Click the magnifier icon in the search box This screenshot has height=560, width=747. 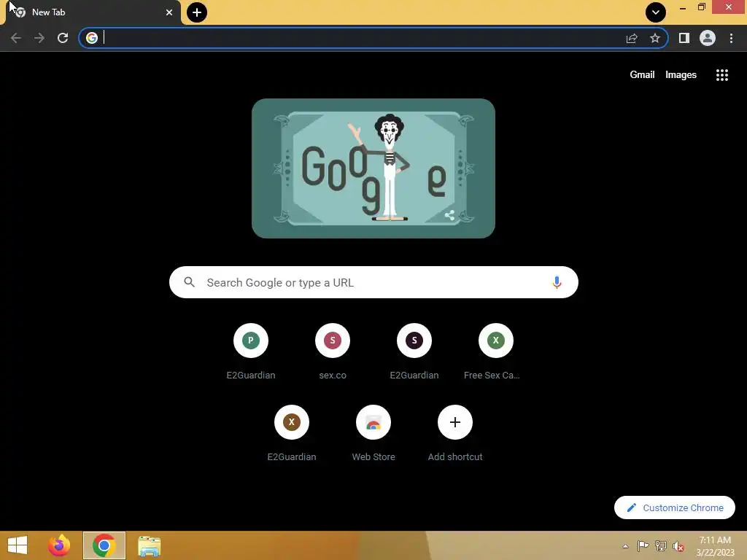click(x=189, y=282)
